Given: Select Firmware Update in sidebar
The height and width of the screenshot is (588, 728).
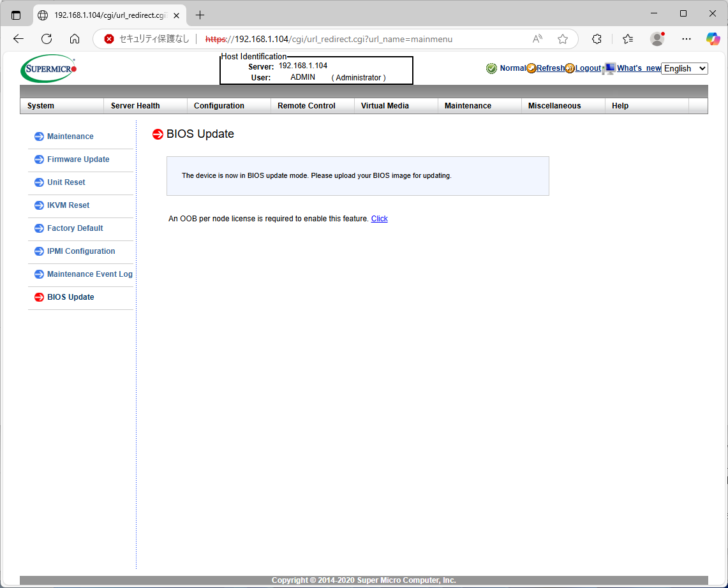Looking at the screenshot, I should tap(78, 159).
